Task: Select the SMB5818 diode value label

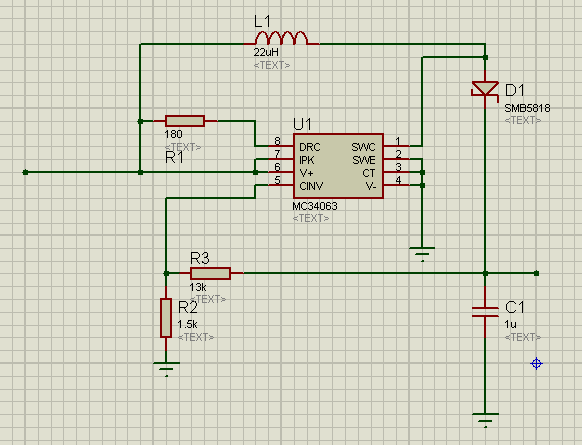Action: coord(527,108)
